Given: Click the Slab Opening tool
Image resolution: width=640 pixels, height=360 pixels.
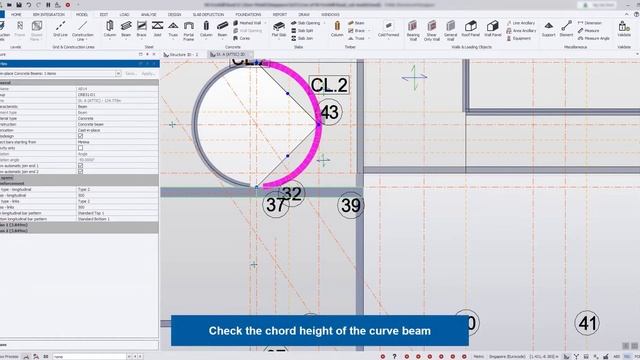Looking at the screenshot, I should coord(305,23).
